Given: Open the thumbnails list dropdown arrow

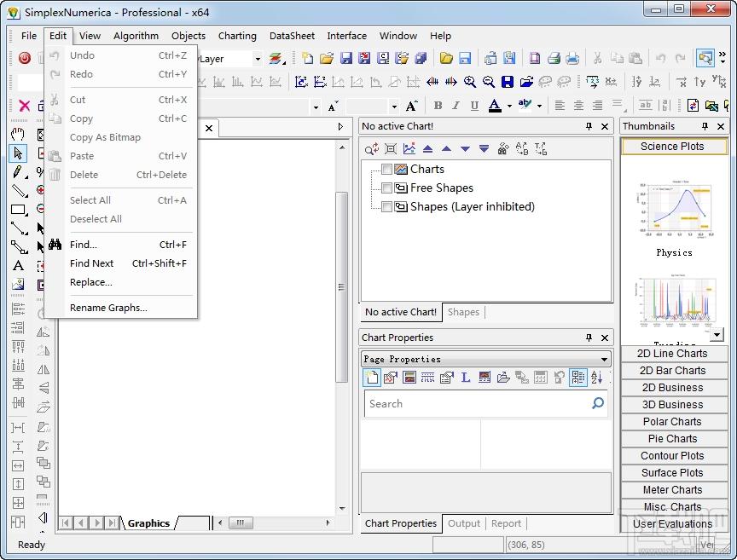Looking at the screenshot, I should 717,334.
